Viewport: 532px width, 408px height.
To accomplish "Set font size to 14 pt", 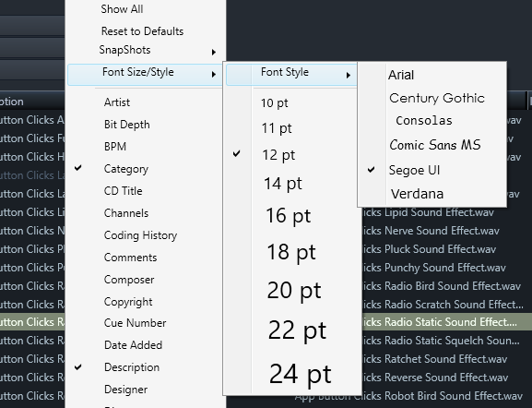I will tap(283, 184).
